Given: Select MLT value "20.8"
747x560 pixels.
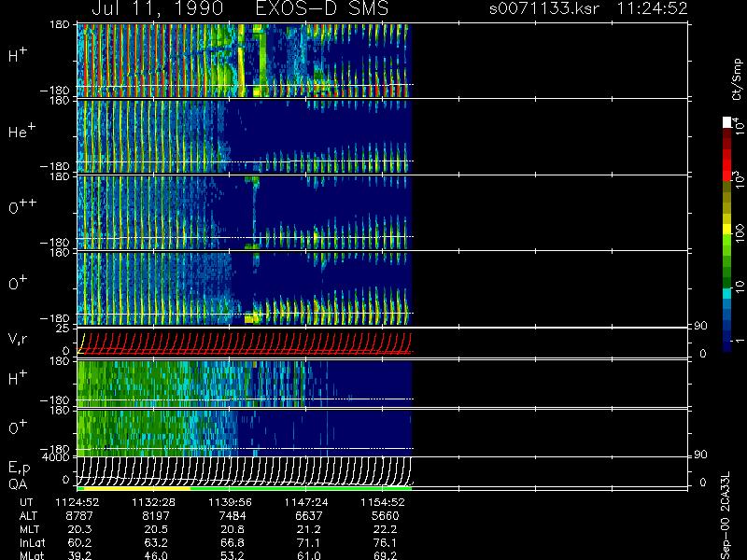Looking at the screenshot, I should (x=232, y=529).
